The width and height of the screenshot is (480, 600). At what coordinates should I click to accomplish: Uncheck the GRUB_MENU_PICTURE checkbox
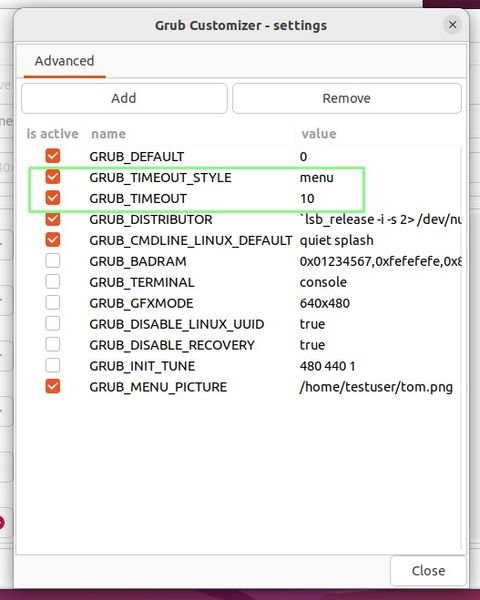pyautogui.click(x=53, y=386)
